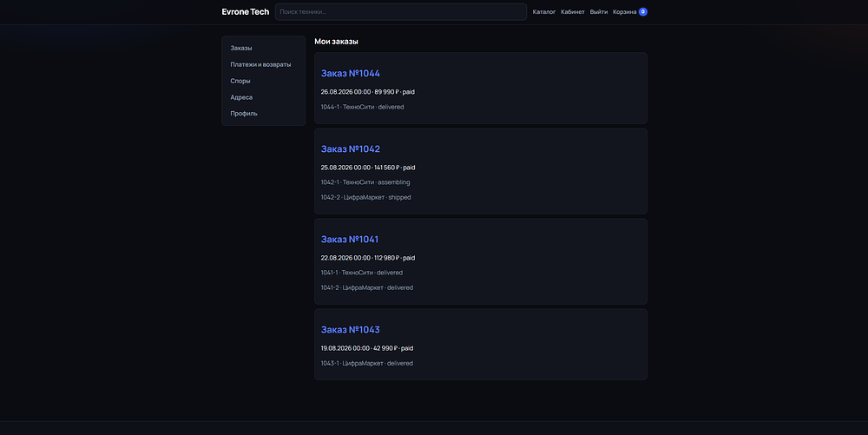This screenshot has width=868, height=435.
Task: Go to Каталог in the header
Action: point(543,11)
